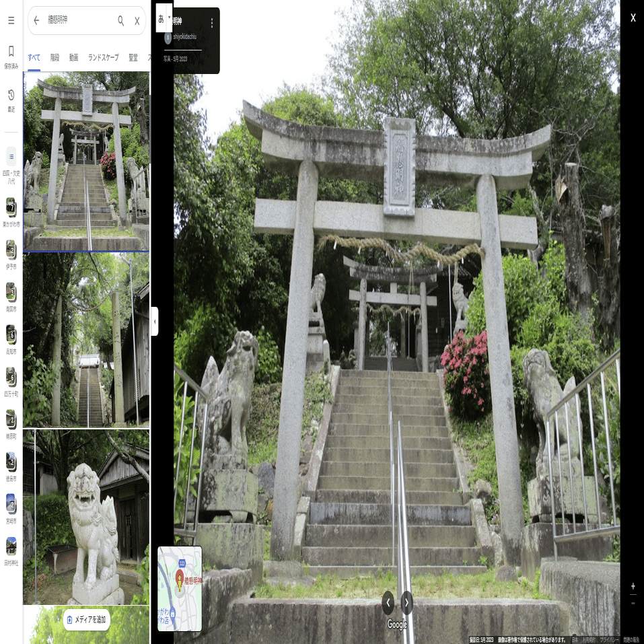Image resolution: width=644 pixels, height=644 pixels.
Task: Click the 写真 - 5月 2023 caption
Action: click(x=176, y=59)
